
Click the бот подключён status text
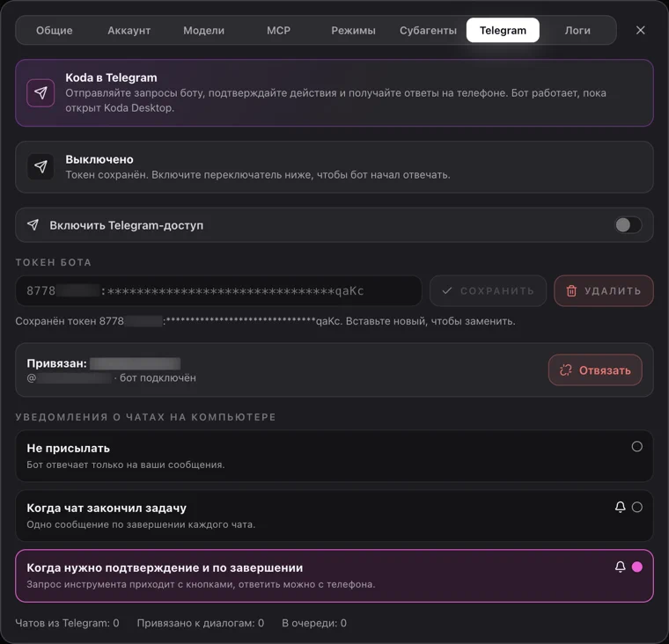158,378
